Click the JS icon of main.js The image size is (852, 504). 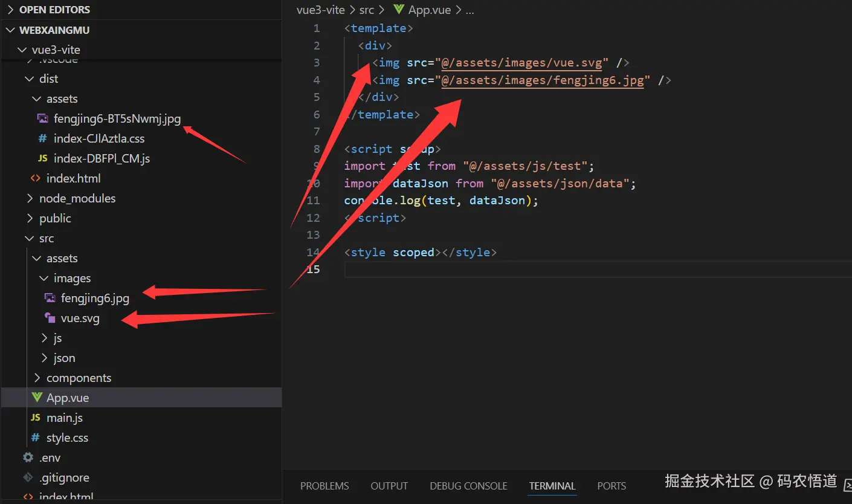pos(36,418)
